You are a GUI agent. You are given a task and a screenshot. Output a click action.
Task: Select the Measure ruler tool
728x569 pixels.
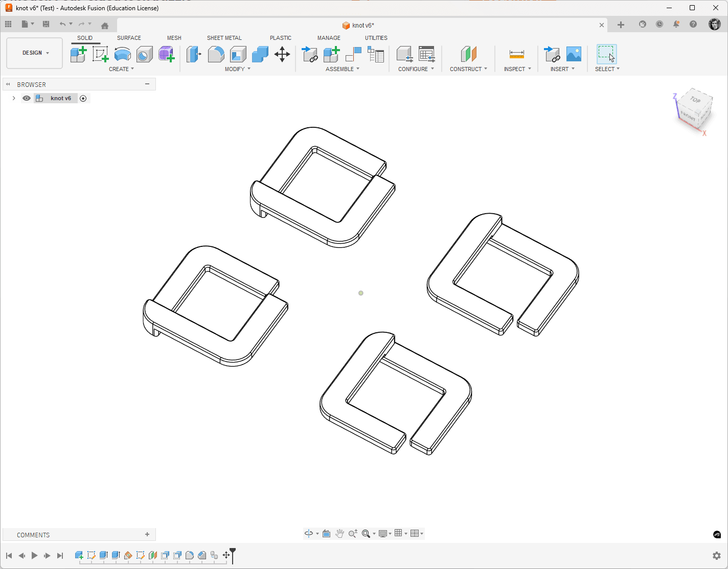coord(517,54)
